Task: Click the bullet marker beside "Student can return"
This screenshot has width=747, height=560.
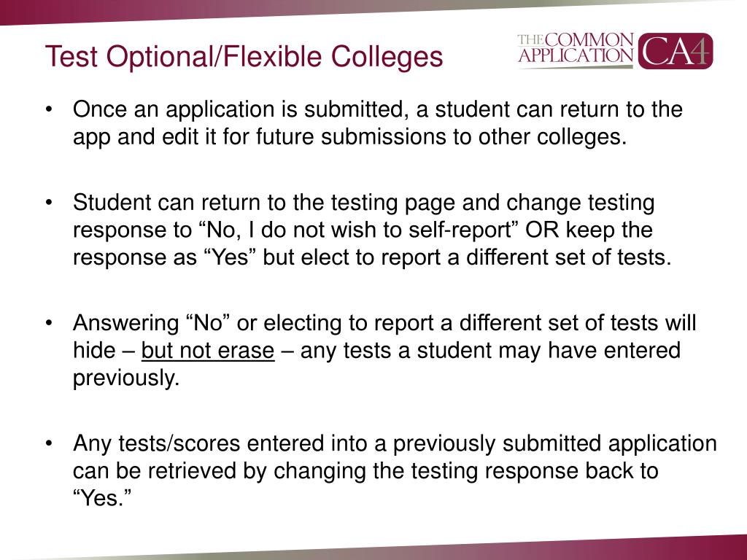Action: point(49,202)
